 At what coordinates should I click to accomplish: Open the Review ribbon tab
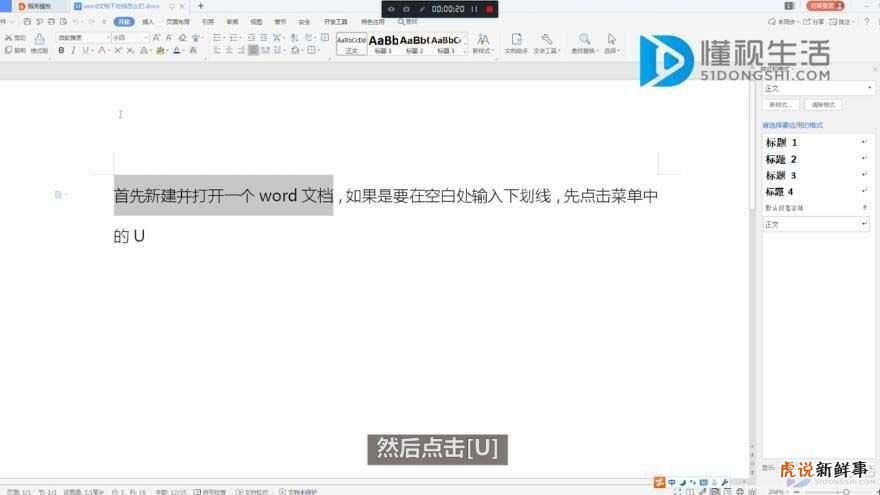(x=232, y=22)
